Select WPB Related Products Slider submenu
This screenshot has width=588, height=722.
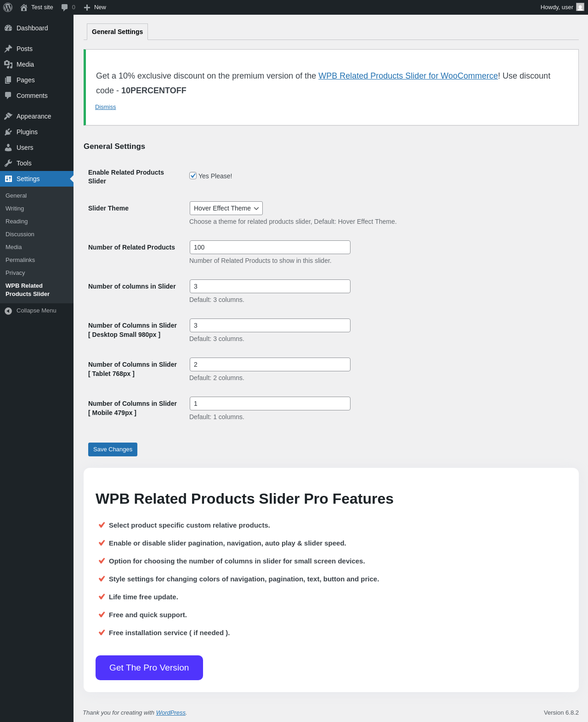click(x=28, y=290)
